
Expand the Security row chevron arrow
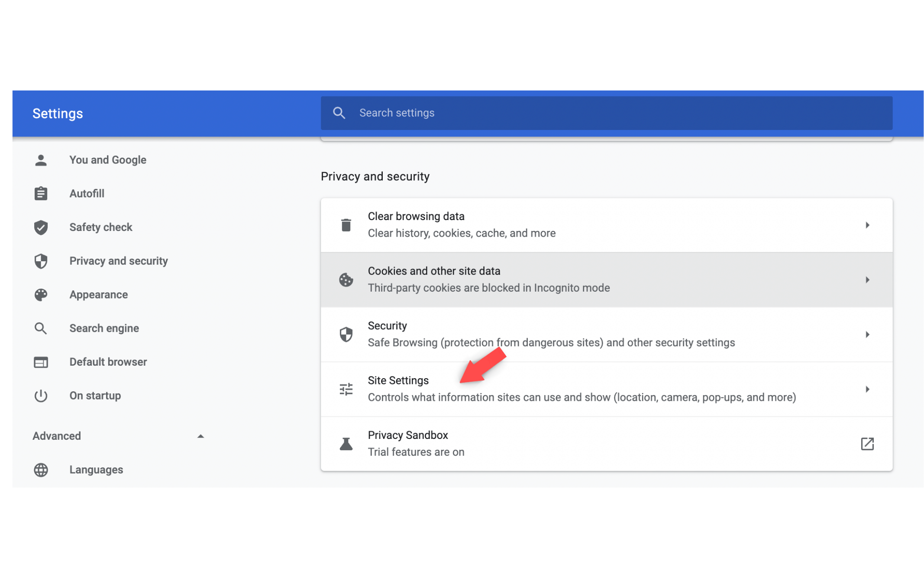click(x=867, y=334)
